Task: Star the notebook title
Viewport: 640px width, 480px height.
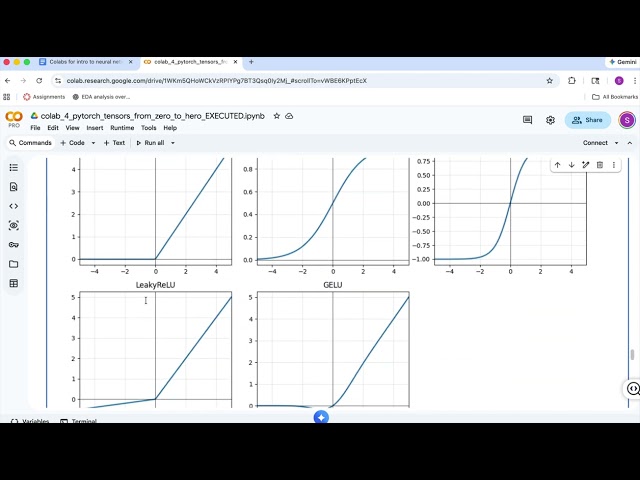Action: [x=277, y=116]
